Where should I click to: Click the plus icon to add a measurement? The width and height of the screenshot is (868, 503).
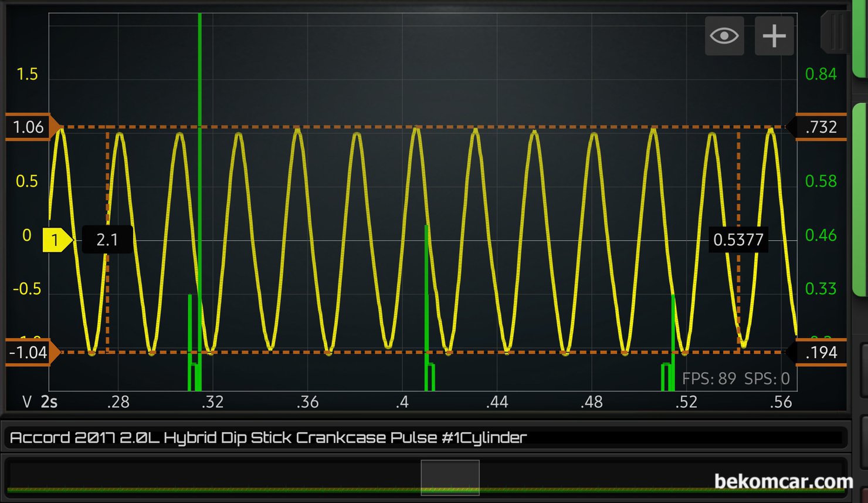point(774,36)
